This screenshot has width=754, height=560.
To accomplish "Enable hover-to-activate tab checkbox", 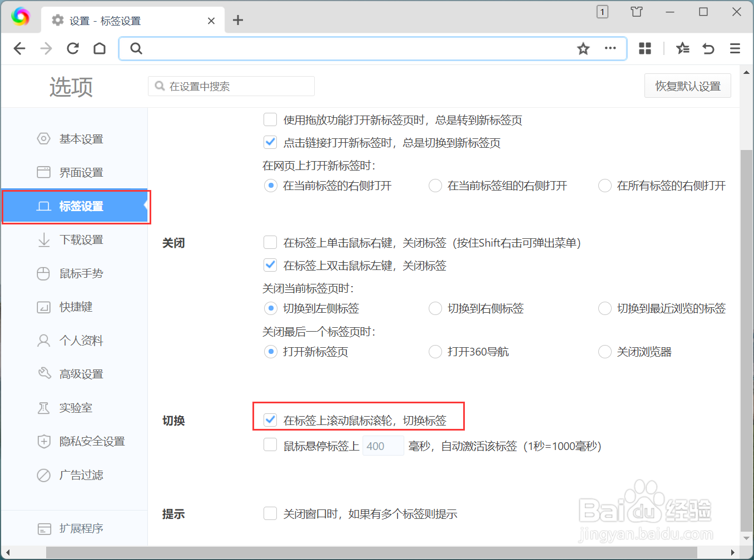I will pyautogui.click(x=270, y=445).
